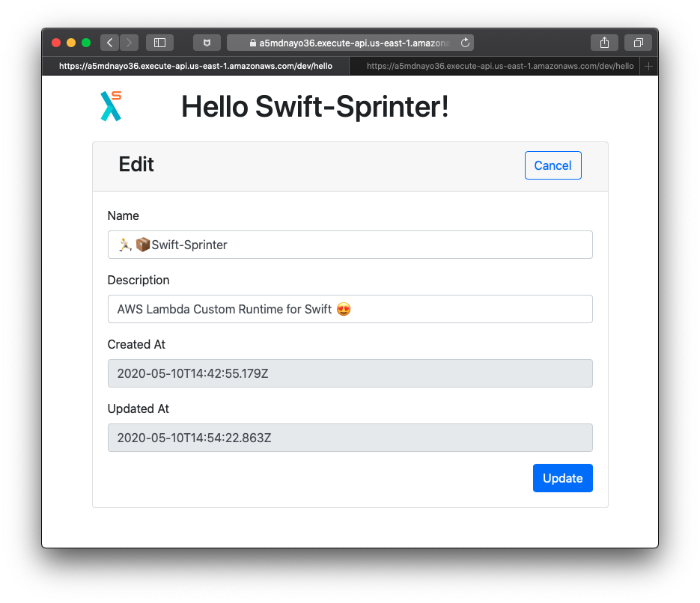Viewport: 700px width, 603px height.
Task: Click the 'Hello Swift-Sprinter!' heading
Action: point(314,106)
